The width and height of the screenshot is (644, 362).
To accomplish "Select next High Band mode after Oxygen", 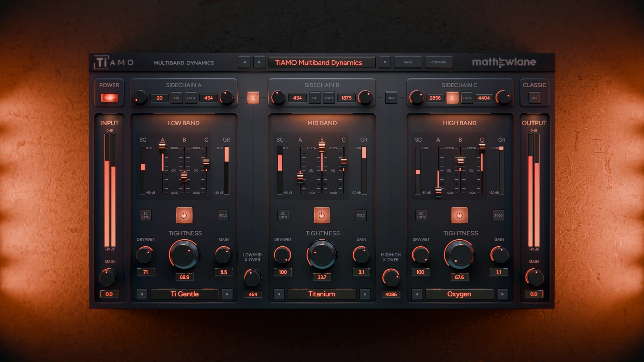I will (502, 294).
